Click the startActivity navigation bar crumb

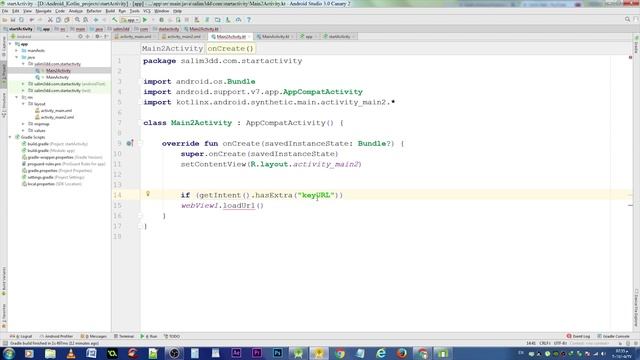click(18, 29)
